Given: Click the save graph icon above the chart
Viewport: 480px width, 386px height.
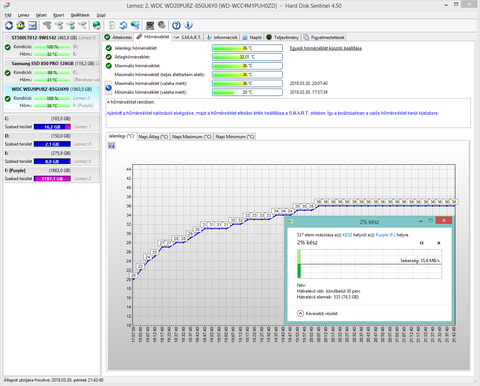Looking at the screenshot, I should coord(112,146).
